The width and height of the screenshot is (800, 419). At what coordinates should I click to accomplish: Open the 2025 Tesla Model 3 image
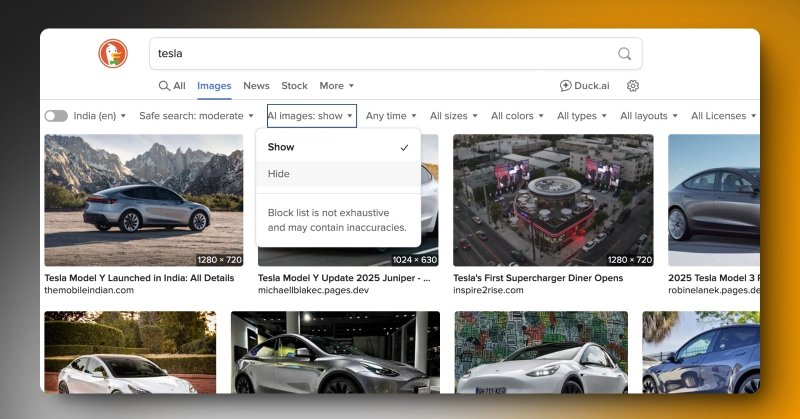714,200
